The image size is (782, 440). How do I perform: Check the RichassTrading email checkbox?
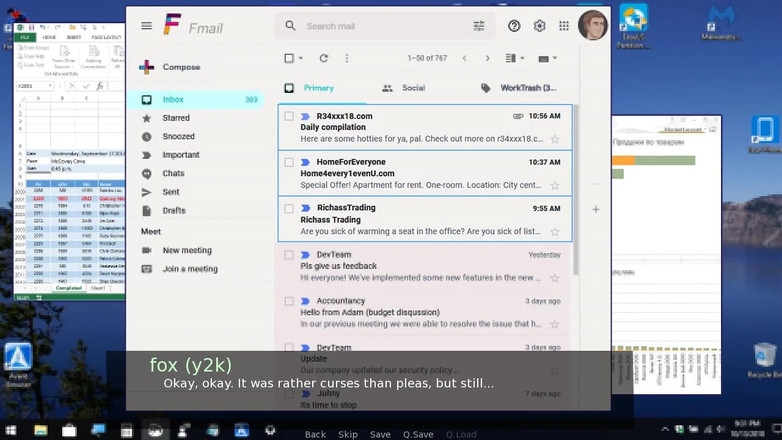(x=289, y=209)
